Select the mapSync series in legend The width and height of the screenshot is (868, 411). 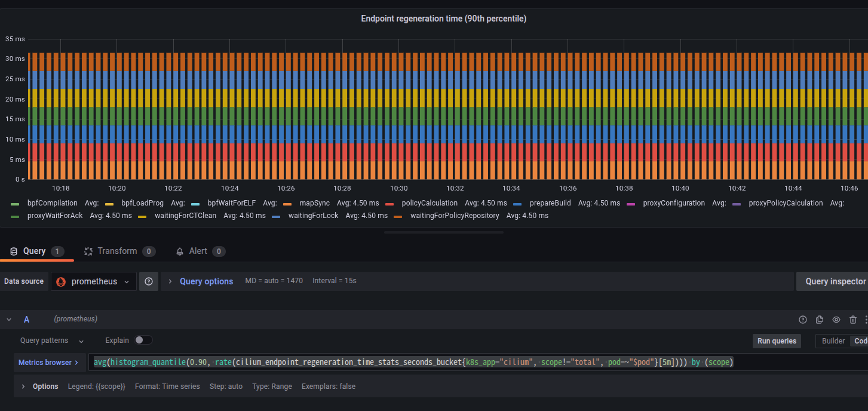(315, 203)
